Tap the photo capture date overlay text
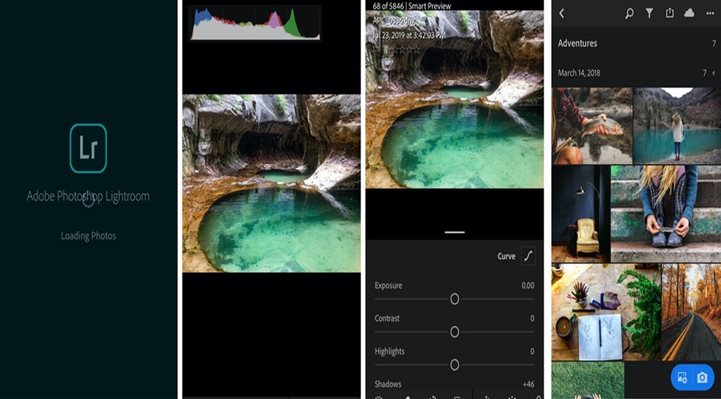The image size is (721, 399). coord(409,35)
